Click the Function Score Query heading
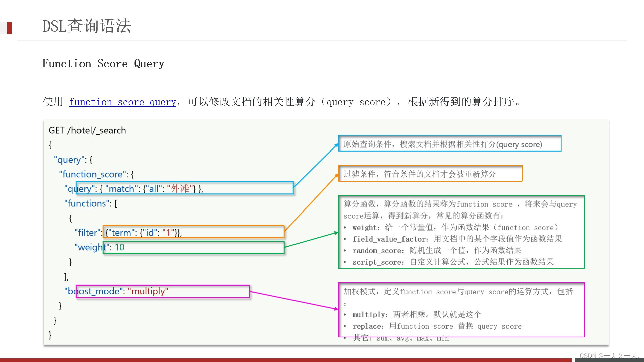The width and height of the screenshot is (644, 362). tap(103, 63)
